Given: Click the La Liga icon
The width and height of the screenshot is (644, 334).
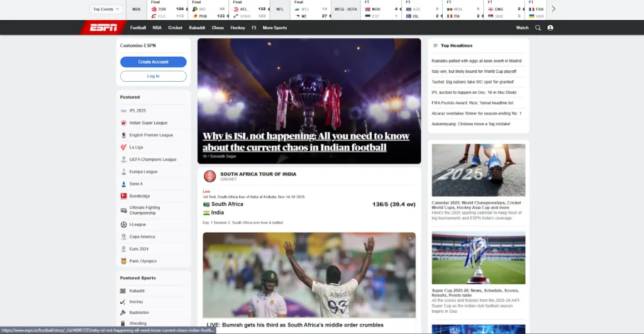Looking at the screenshot, I should (124, 147).
